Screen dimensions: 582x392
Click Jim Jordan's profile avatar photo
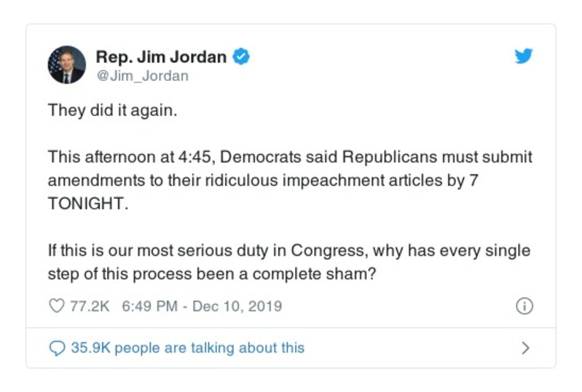pos(67,66)
